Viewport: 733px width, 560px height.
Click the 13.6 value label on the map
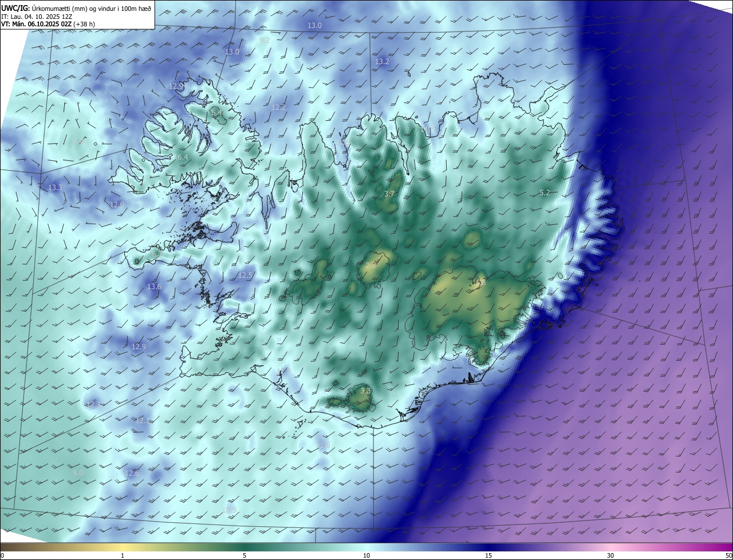(155, 286)
